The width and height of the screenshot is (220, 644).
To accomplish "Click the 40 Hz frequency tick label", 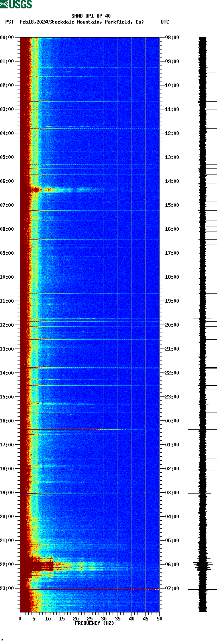I will point(132,619).
